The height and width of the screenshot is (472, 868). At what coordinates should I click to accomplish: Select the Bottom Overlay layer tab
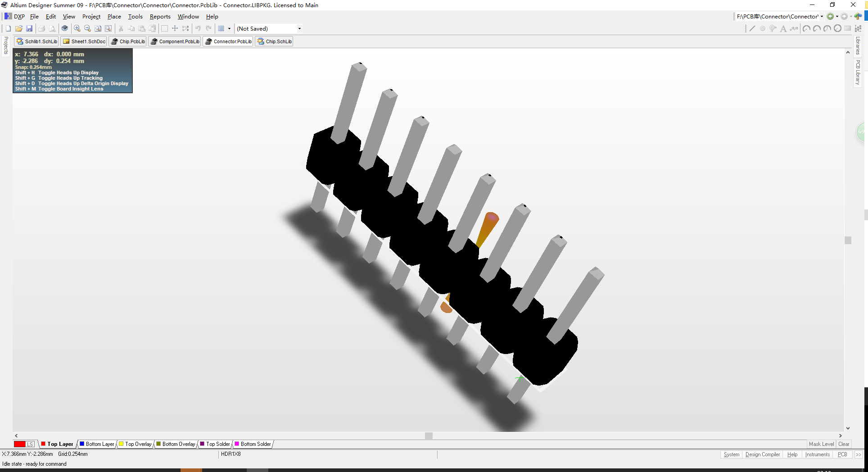176,444
